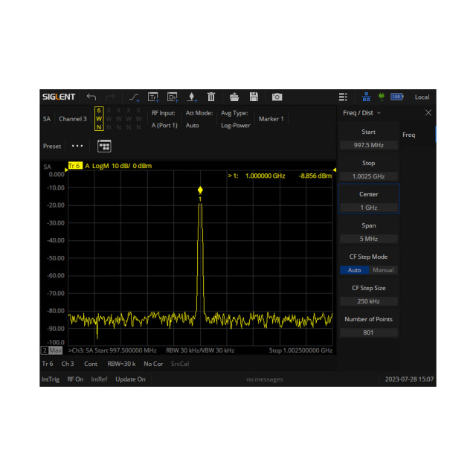Click Stop 1.002500000 GHz text

[300, 350]
